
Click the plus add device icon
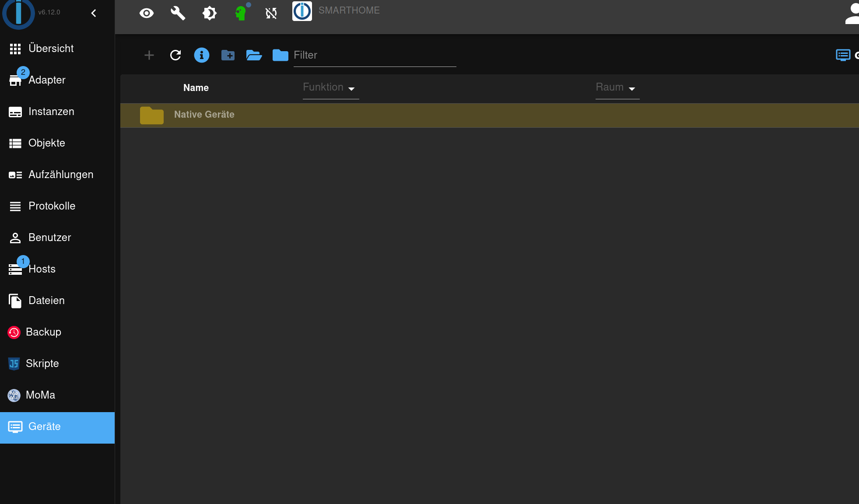coord(149,55)
